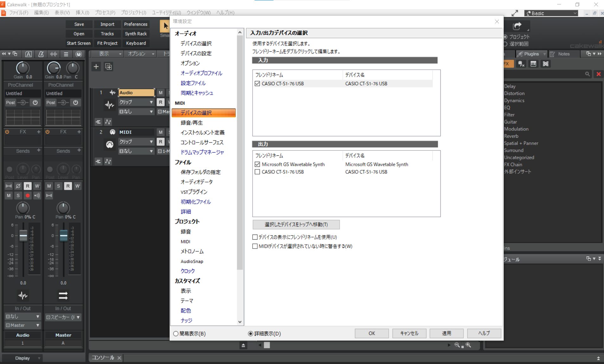Screen dimensions: 604x364
Task: Click the console power icon in toolbar
Action: pos(79,54)
